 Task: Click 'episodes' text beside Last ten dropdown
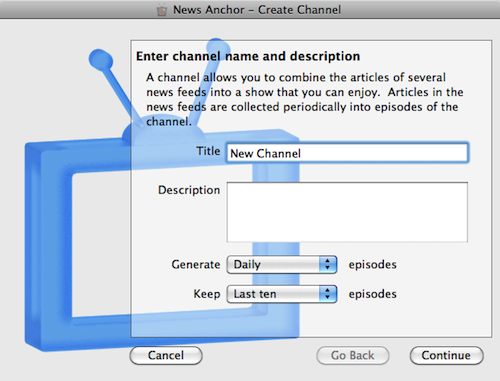[x=373, y=294]
